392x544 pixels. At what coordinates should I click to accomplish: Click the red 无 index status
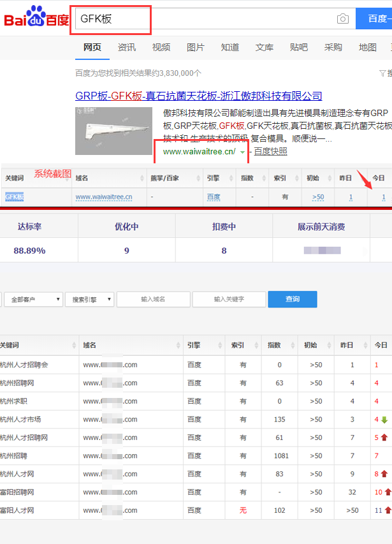(x=243, y=510)
